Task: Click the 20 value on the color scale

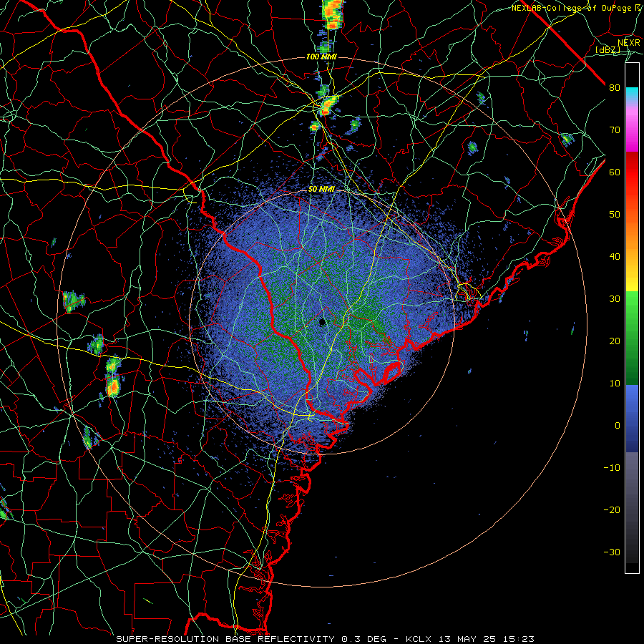Action: click(x=614, y=341)
